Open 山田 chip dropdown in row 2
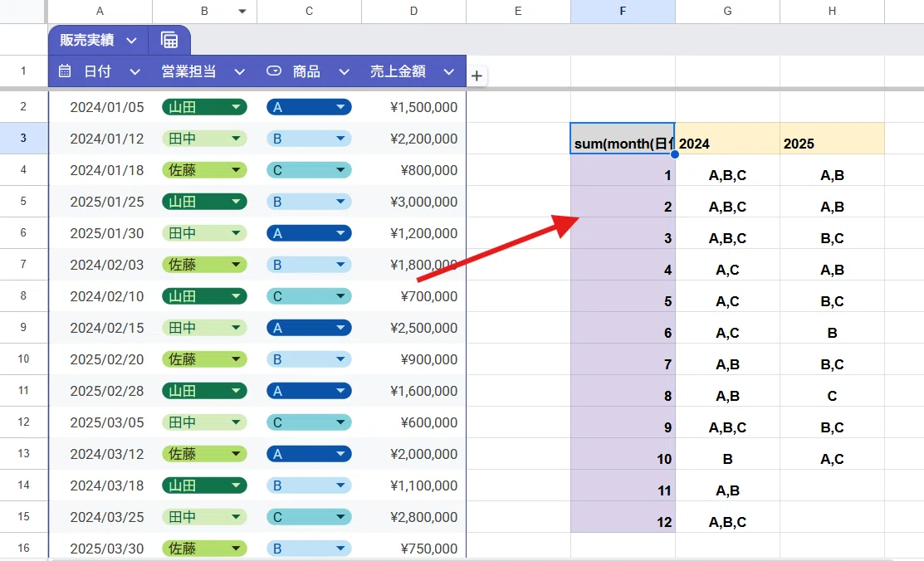This screenshot has width=924, height=561. click(x=236, y=107)
